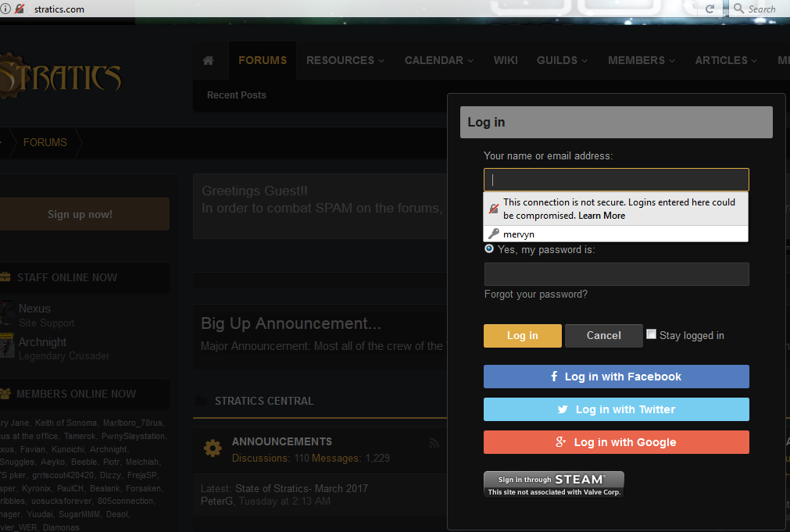
Task: Open member Melchiah profile
Action: (142, 462)
